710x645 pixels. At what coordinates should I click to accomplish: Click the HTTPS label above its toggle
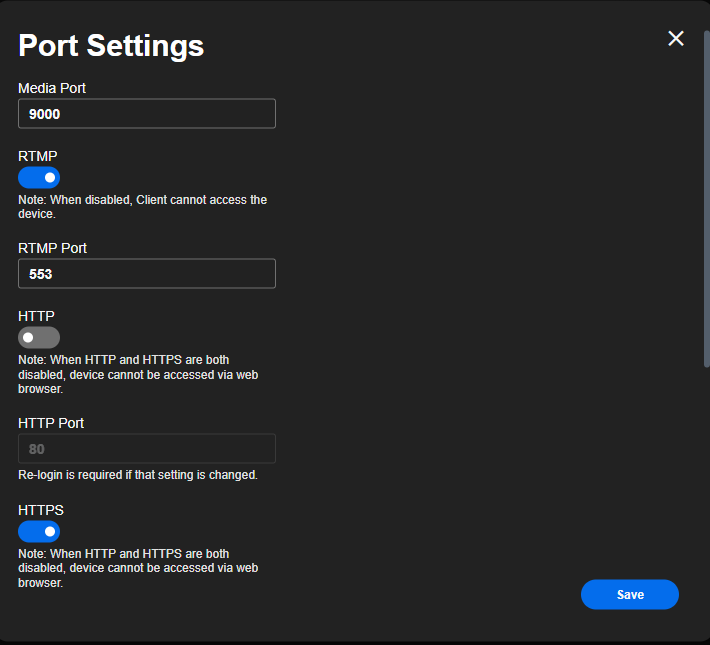coord(41,510)
